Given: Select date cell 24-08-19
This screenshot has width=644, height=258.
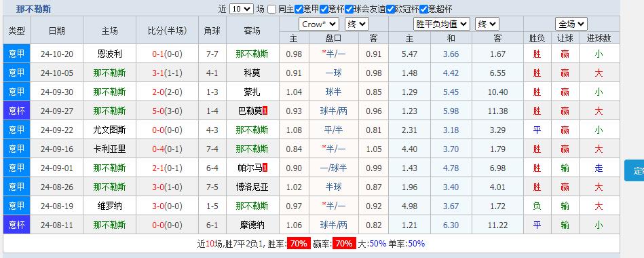Looking at the screenshot, I should pos(57,206).
